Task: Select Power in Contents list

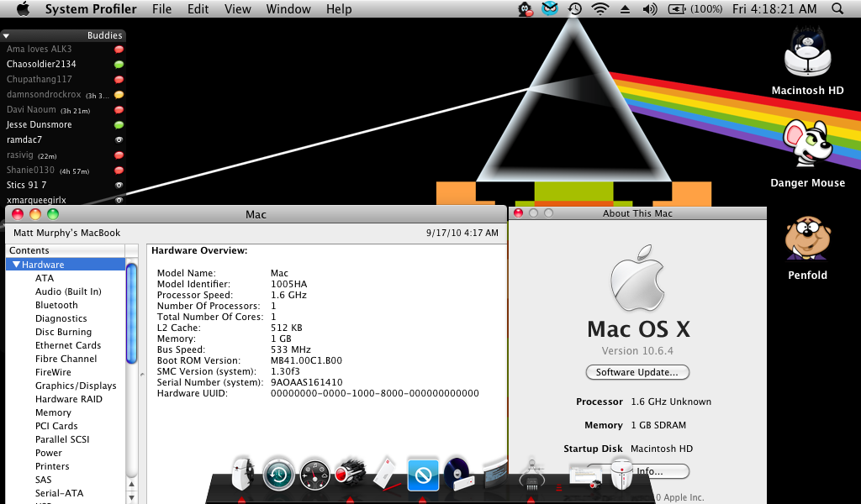Action: pyautogui.click(x=48, y=453)
